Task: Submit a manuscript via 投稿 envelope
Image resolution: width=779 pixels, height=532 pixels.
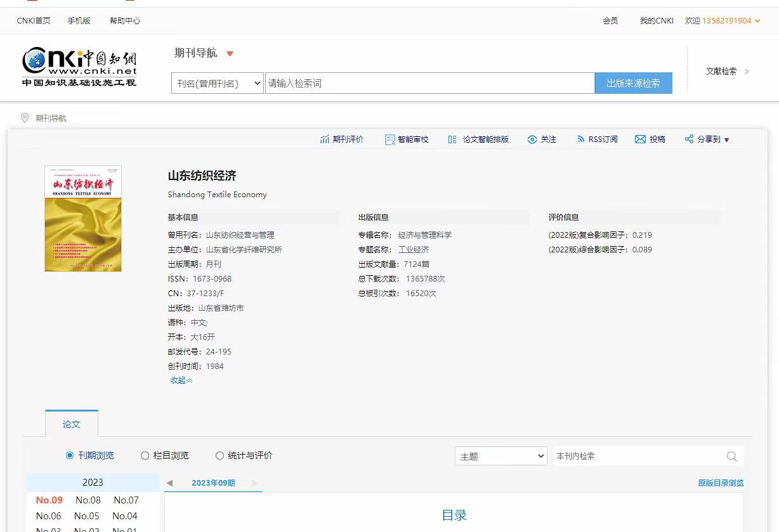Action: (x=640, y=139)
